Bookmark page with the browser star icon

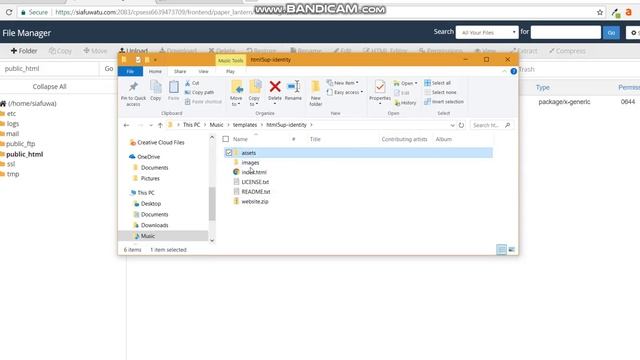(600, 13)
